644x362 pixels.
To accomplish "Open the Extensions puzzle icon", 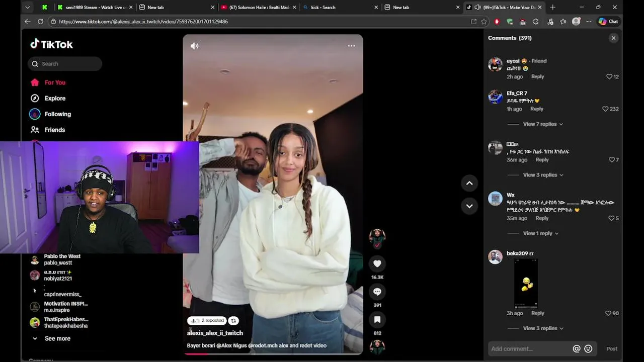I will [x=536, y=22].
